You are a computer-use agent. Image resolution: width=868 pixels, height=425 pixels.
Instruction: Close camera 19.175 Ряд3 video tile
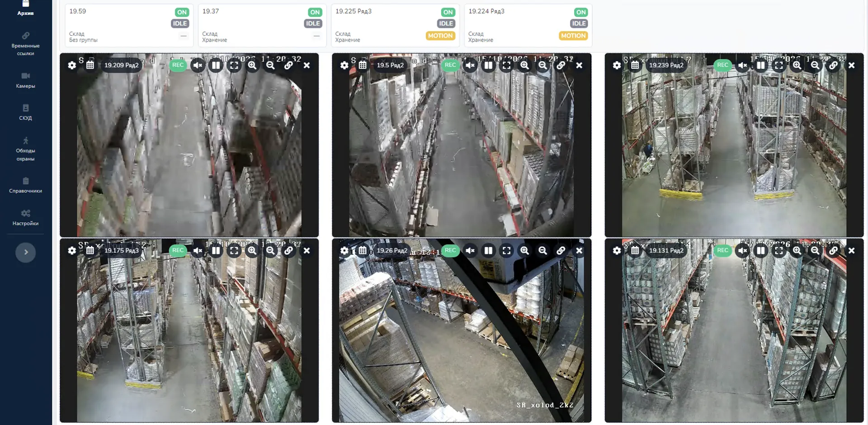(307, 251)
